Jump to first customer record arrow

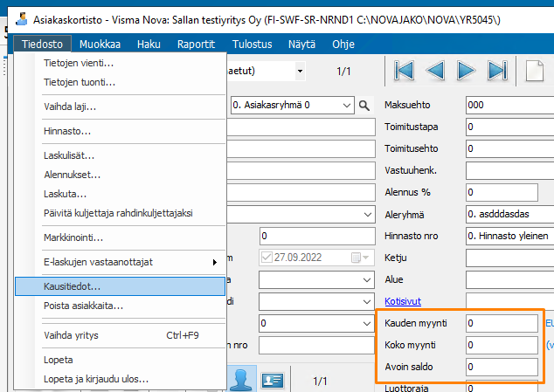[x=405, y=71]
